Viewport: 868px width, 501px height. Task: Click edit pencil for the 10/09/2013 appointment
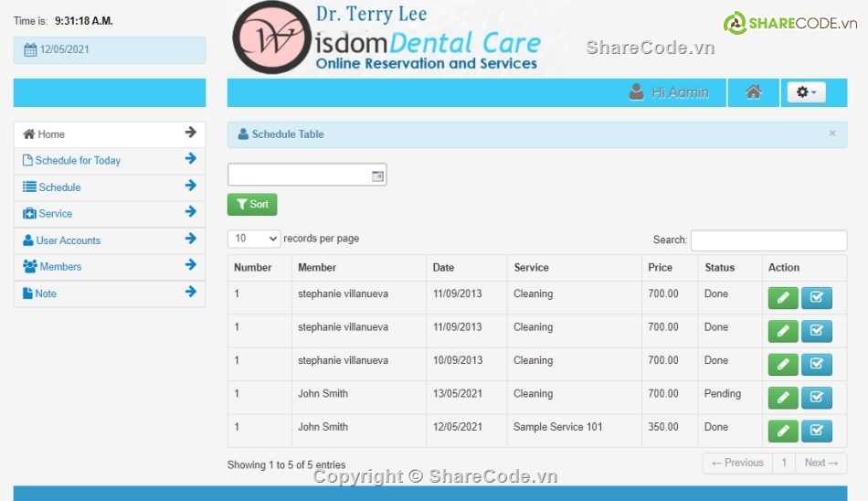coord(783,364)
